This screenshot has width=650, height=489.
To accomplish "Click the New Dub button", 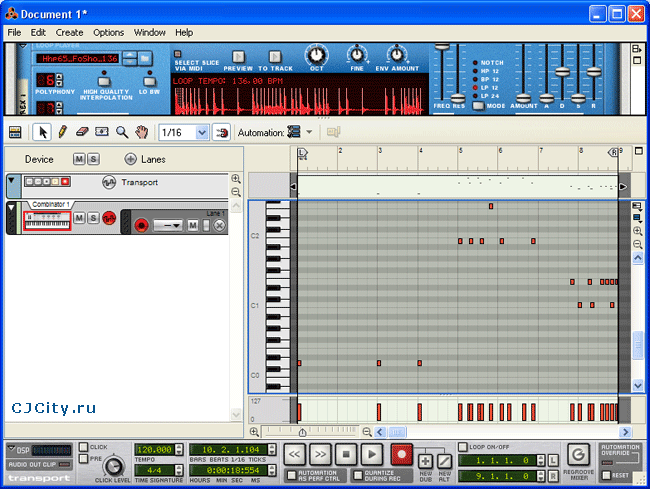I will [425, 461].
